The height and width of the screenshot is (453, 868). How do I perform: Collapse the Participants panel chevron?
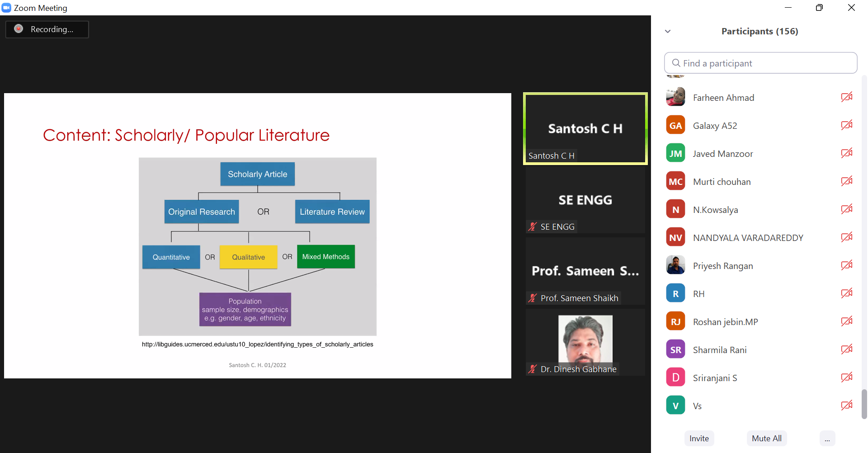point(668,31)
